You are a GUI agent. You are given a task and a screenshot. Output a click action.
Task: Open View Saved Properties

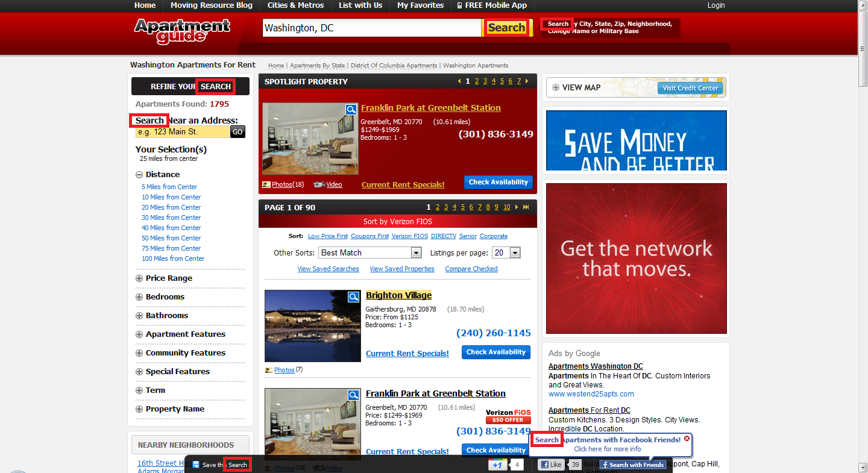click(x=402, y=269)
